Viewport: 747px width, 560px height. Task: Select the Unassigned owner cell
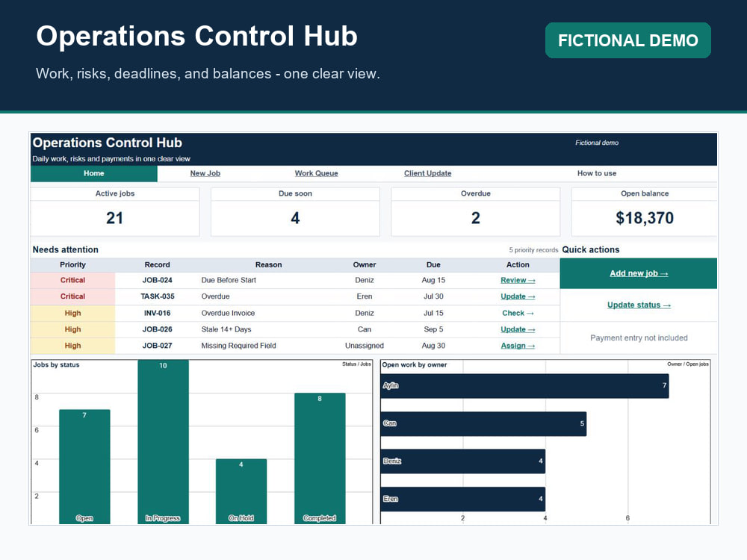pyautogui.click(x=365, y=346)
